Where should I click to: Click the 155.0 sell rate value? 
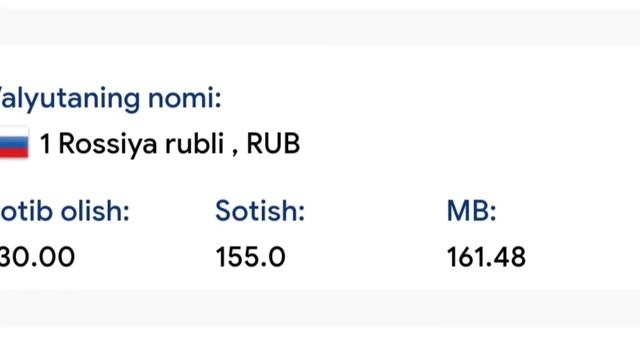pyautogui.click(x=250, y=257)
